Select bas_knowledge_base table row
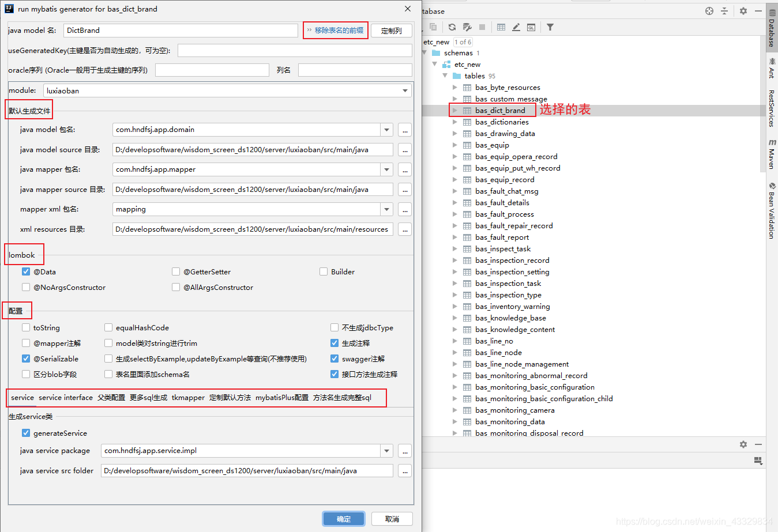The image size is (778, 532). tap(510, 318)
